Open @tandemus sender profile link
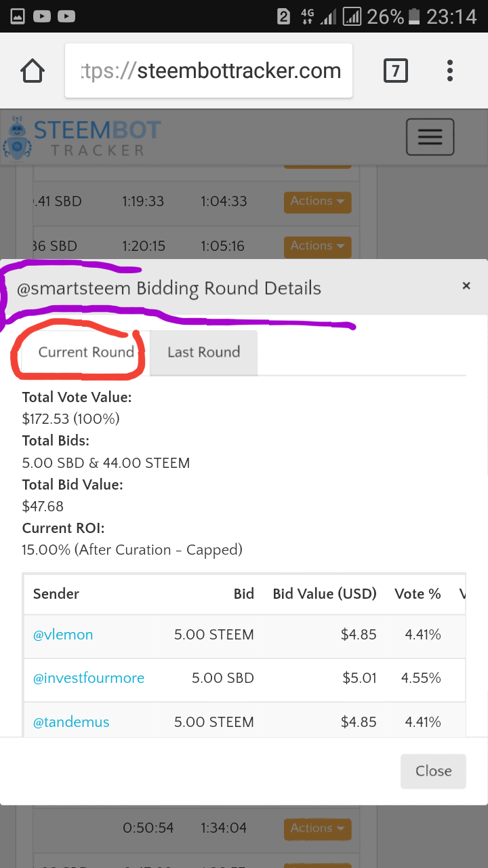This screenshot has height=868, width=488. click(71, 722)
